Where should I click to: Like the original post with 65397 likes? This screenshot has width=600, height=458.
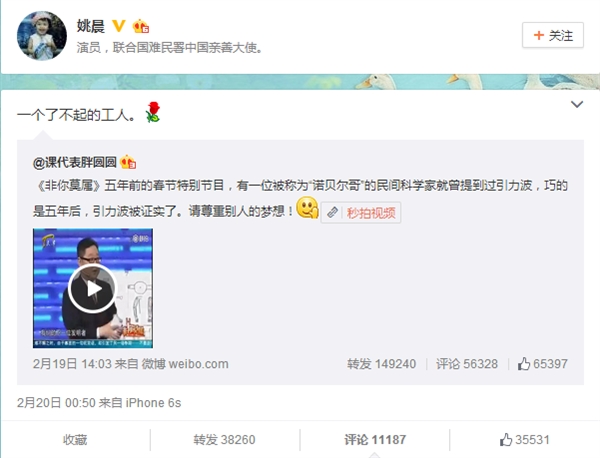[x=543, y=363]
